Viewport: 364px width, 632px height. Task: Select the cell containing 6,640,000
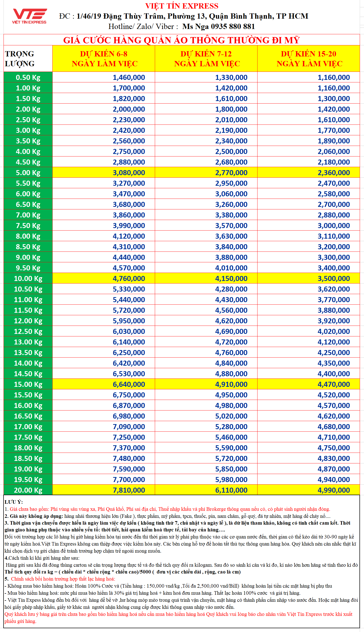(129, 384)
